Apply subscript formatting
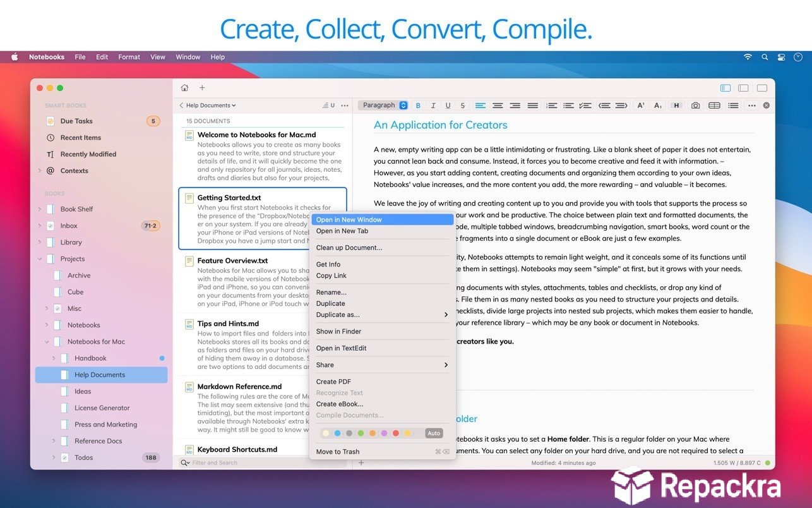 pos(658,106)
